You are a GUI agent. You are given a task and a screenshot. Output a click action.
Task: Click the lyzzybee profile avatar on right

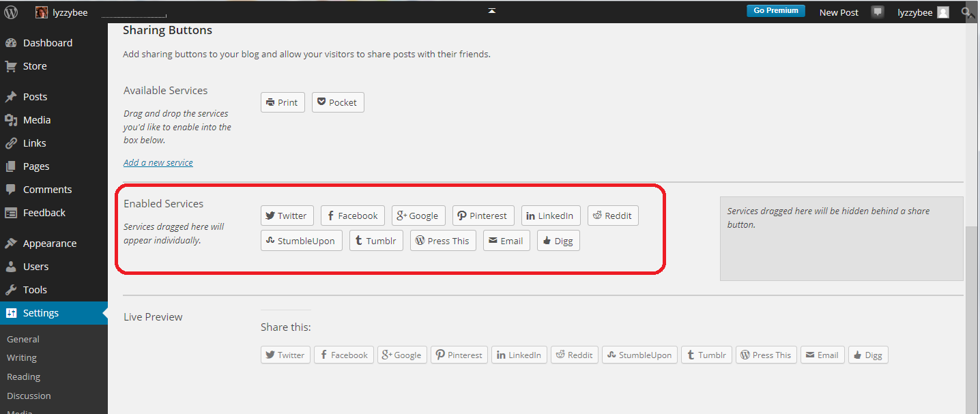pyautogui.click(x=942, y=12)
